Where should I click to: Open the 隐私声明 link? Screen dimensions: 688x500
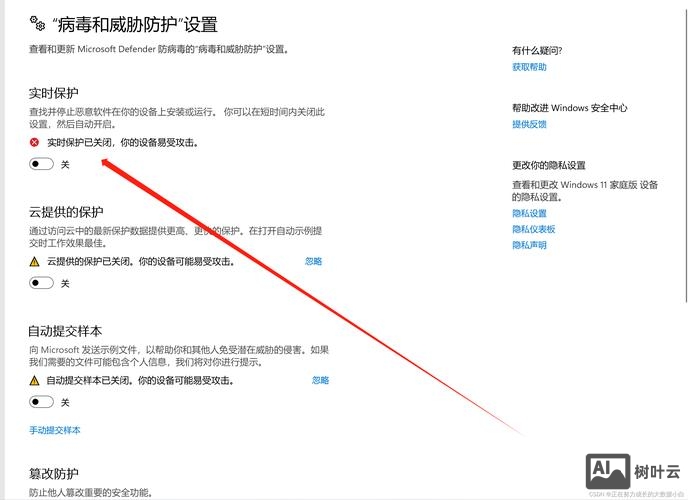(529, 245)
